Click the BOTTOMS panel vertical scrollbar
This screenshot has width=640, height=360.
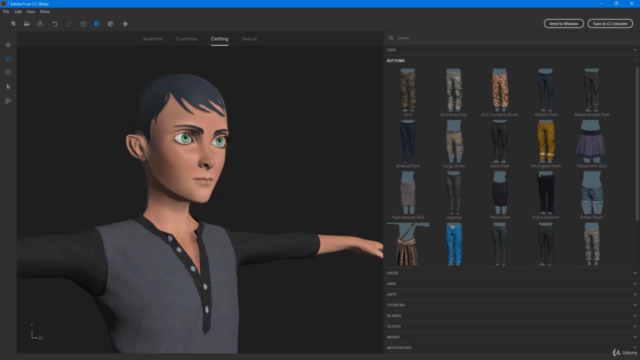[x=637, y=144]
